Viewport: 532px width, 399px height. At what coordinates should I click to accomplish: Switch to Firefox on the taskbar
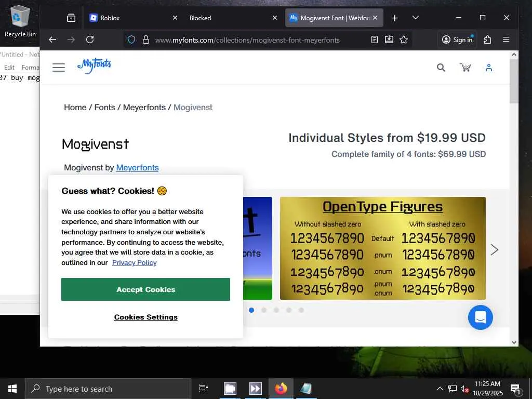(281, 389)
